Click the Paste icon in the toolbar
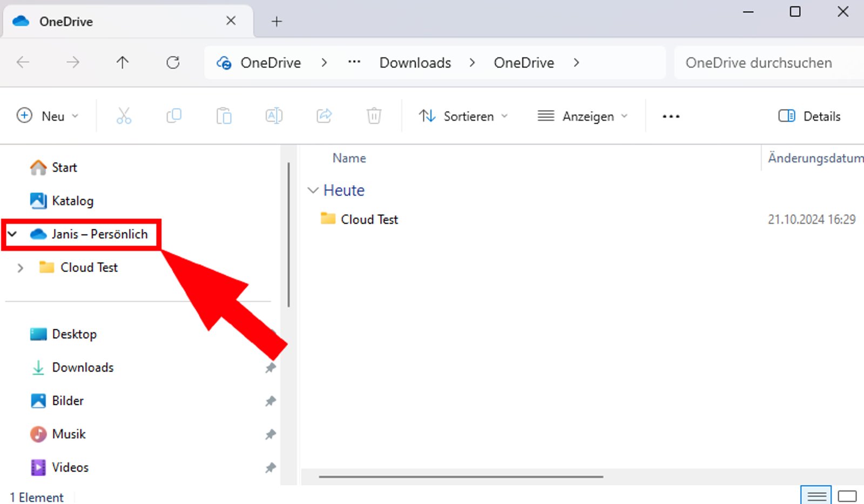864x504 pixels. coord(224,115)
